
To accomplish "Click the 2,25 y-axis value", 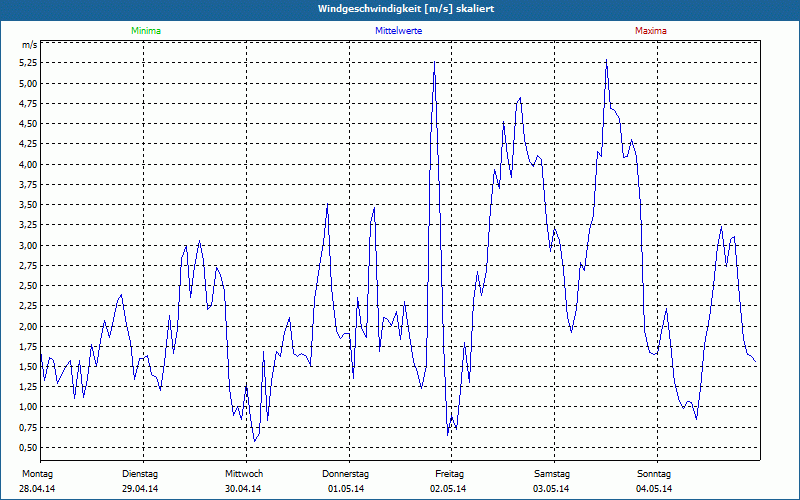I will (x=30, y=306).
